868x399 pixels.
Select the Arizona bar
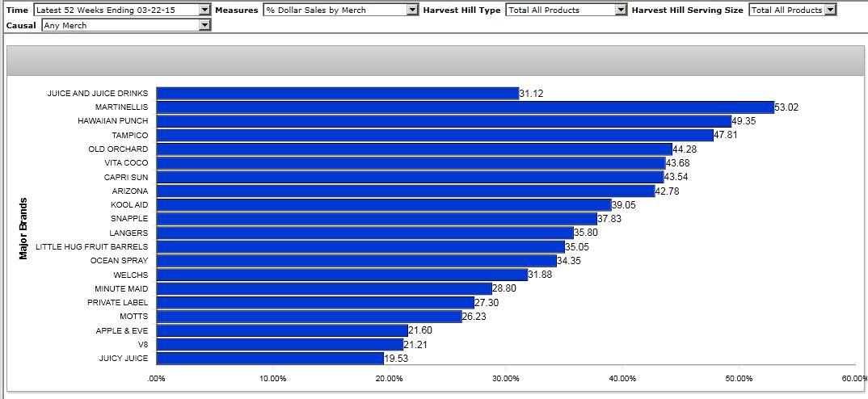coord(405,191)
